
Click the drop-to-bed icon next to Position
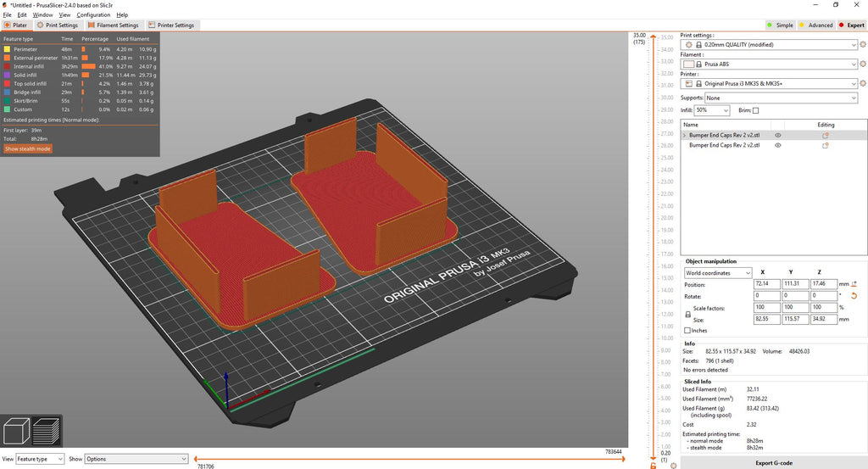(x=854, y=283)
